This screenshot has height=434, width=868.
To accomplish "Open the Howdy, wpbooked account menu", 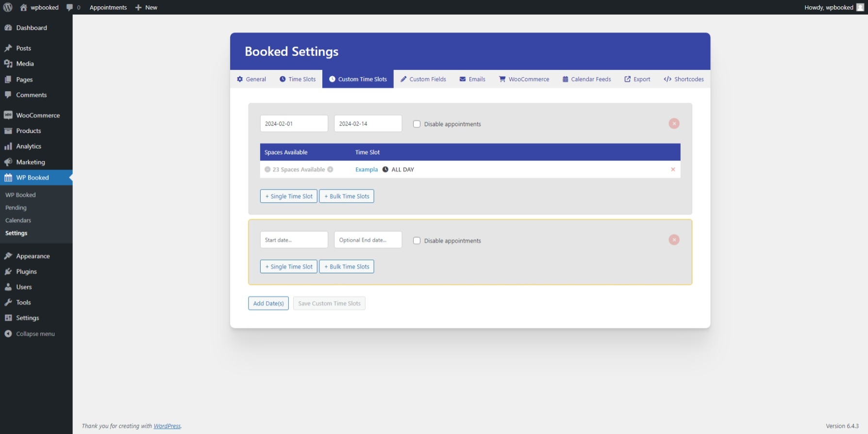I will click(834, 7).
